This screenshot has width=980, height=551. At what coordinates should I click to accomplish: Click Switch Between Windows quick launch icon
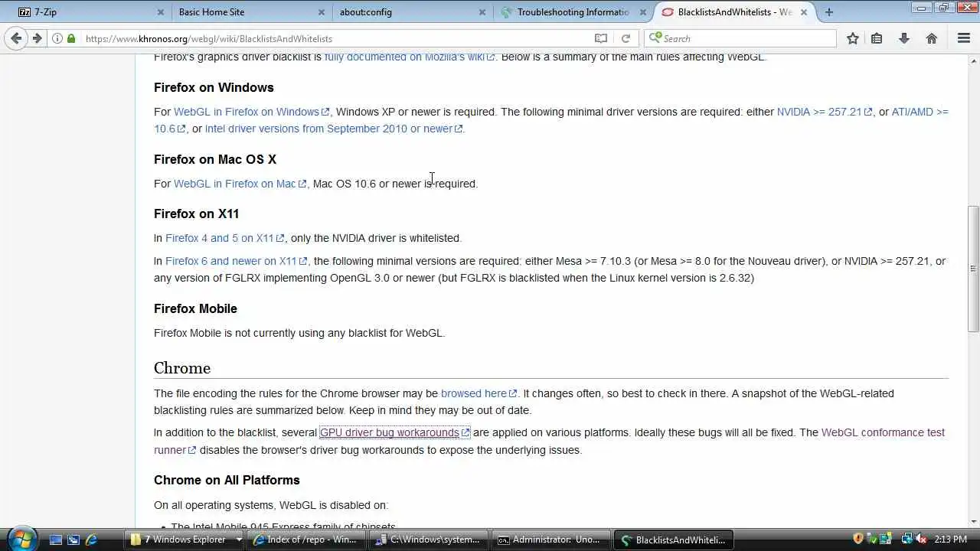pyautogui.click(x=73, y=540)
